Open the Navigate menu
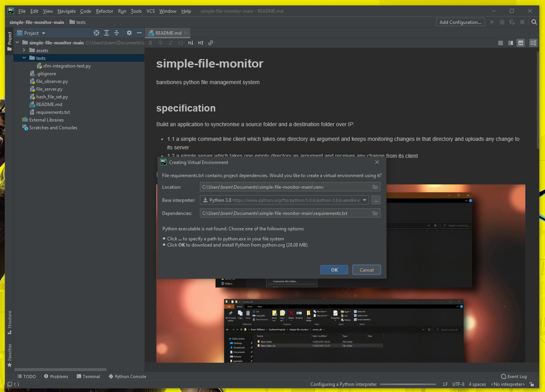 click(x=66, y=11)
